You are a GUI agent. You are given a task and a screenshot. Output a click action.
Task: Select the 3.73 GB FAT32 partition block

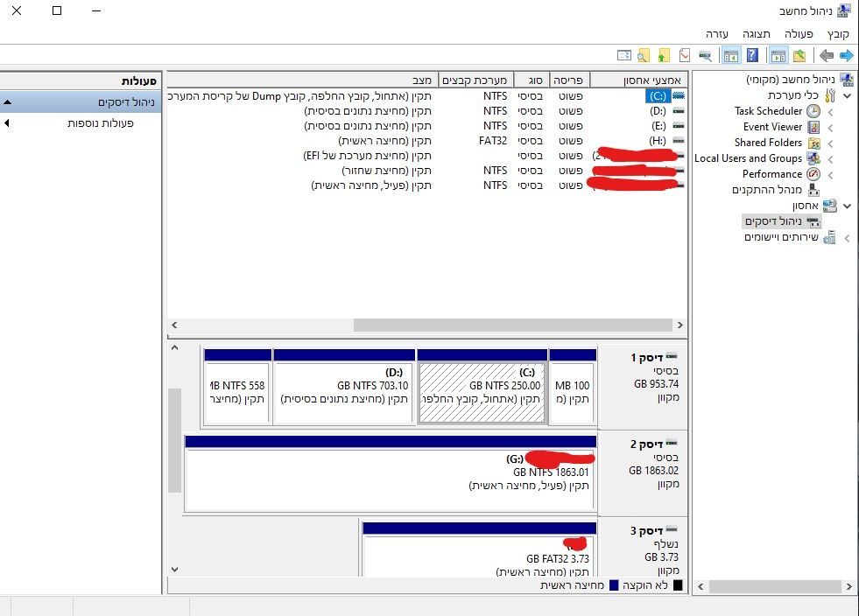tap(479, 549)
